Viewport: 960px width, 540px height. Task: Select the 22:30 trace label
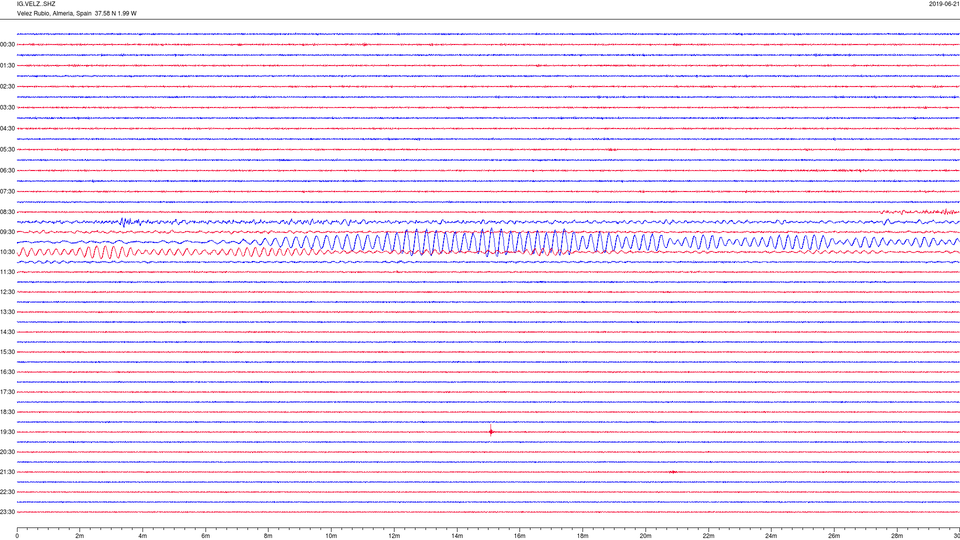point(7,492)
